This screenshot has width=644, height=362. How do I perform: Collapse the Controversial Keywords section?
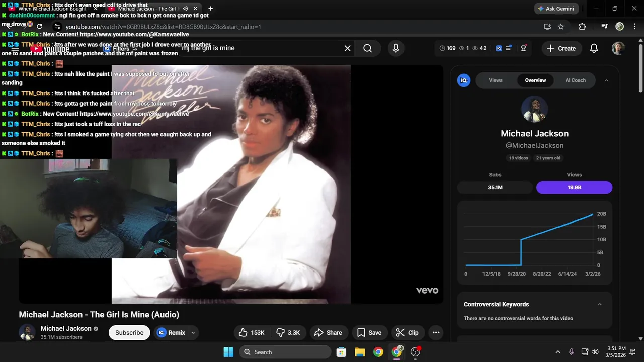(599, 304)
